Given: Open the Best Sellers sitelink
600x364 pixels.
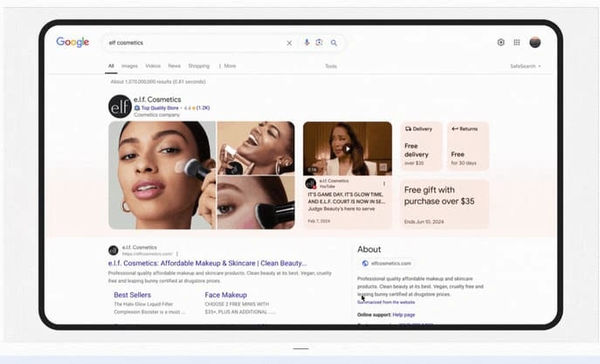Looking at the screenshot, I should point(133,295).
